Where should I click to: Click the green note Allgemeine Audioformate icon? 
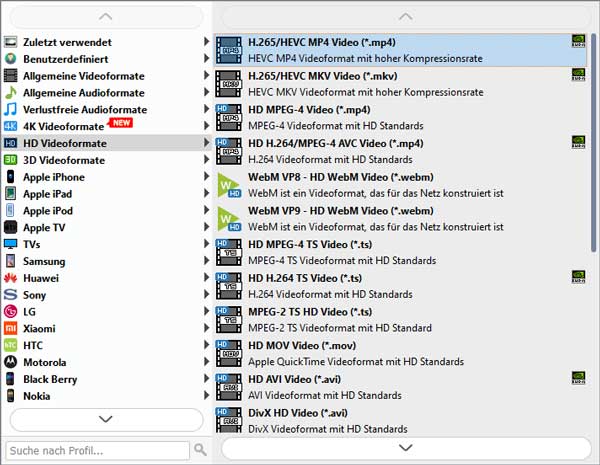[10, 92]
